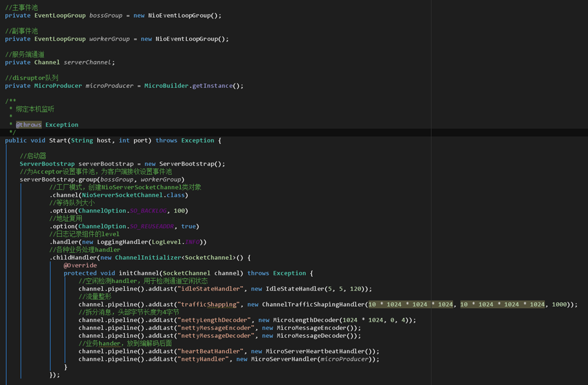588x385 pixels.
Task: Click the MicroLengthDecoder class name
Action: [x=306, y=320]
